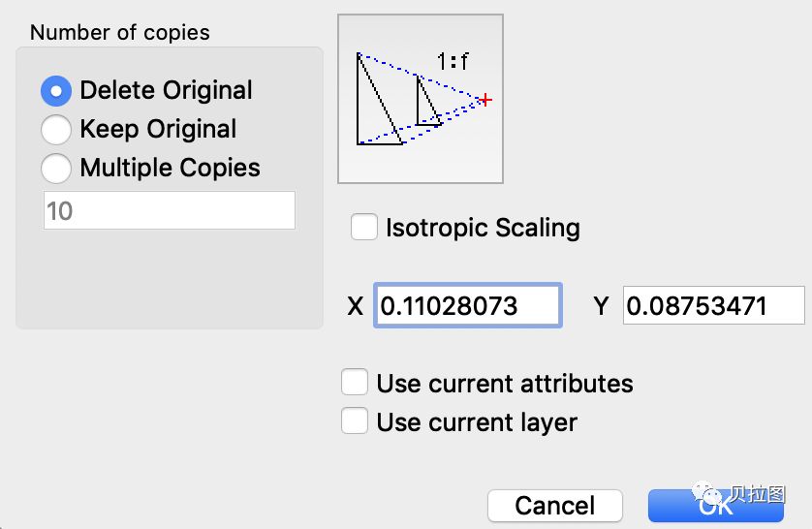
Task: Click the red cross reference point in diagram
Action: [x=485, y=100]
